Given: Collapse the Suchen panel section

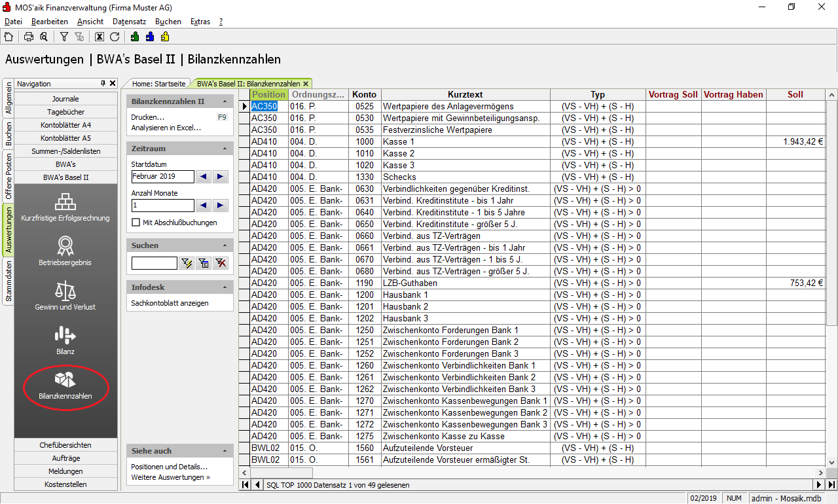Looking at the screenshot, I should click(225, 245).
